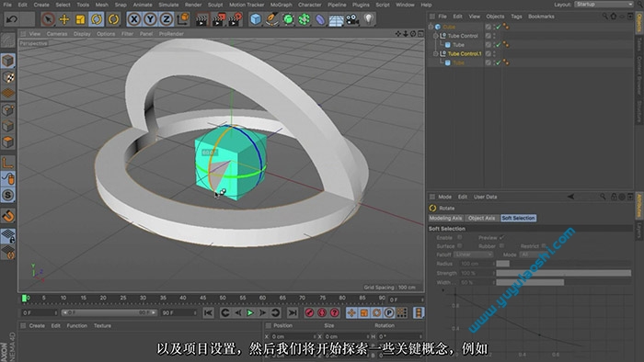Open the Motion Tracker menu
The image size is (644, 362).
coord(247,5)
